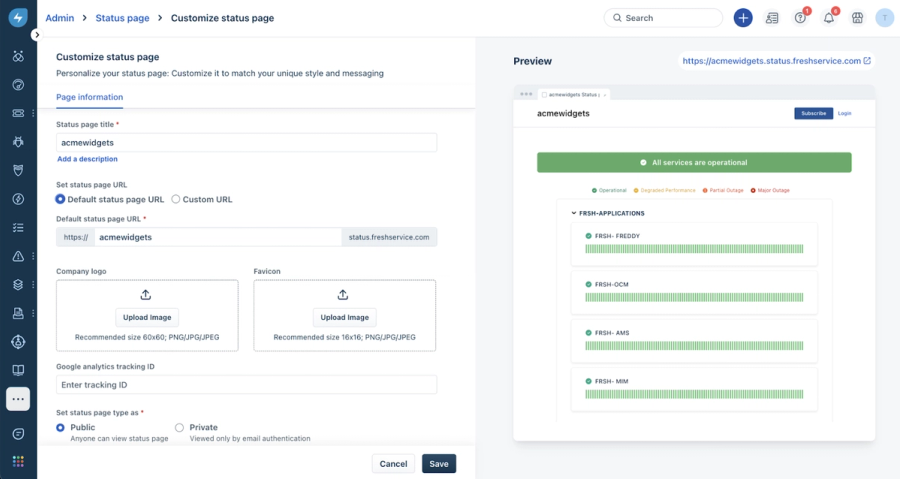Collapse FRSH-APPLICATIONS group in preview

pos(573,213)
